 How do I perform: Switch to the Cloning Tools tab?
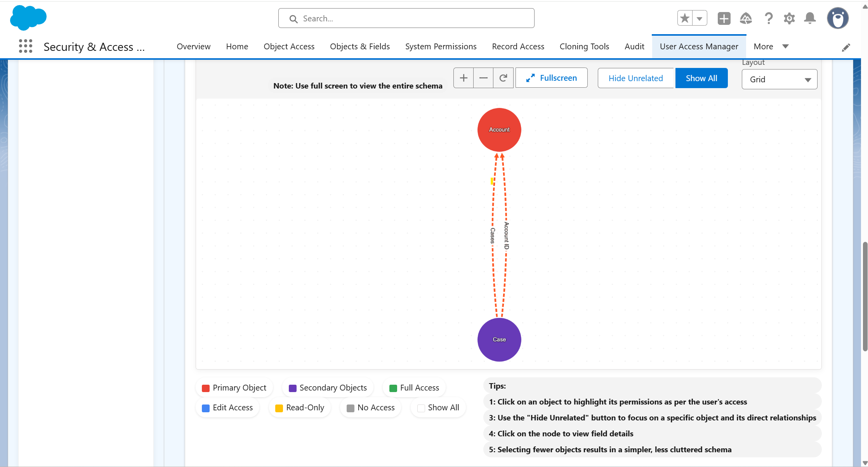pos(584,47)
